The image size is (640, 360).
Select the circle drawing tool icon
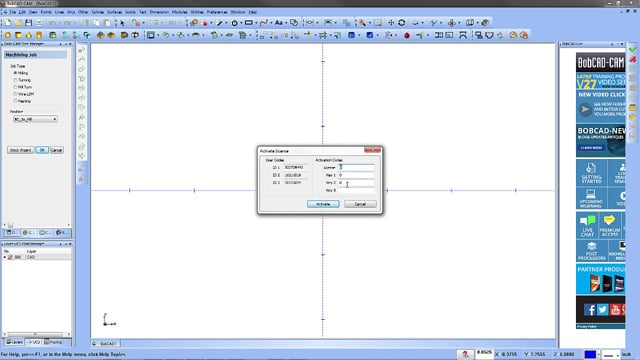pyautogui.click(x=235, y=23)
